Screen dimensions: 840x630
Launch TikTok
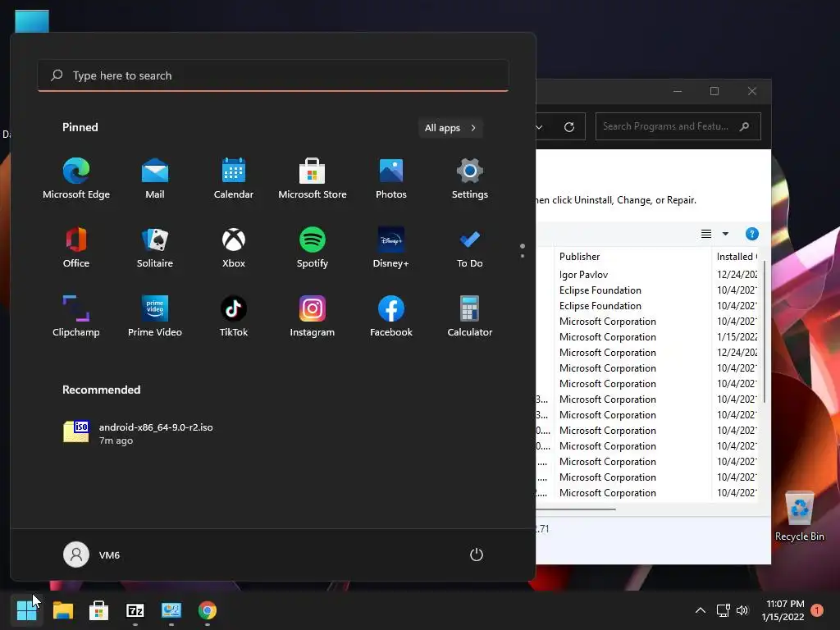point(234,316)
